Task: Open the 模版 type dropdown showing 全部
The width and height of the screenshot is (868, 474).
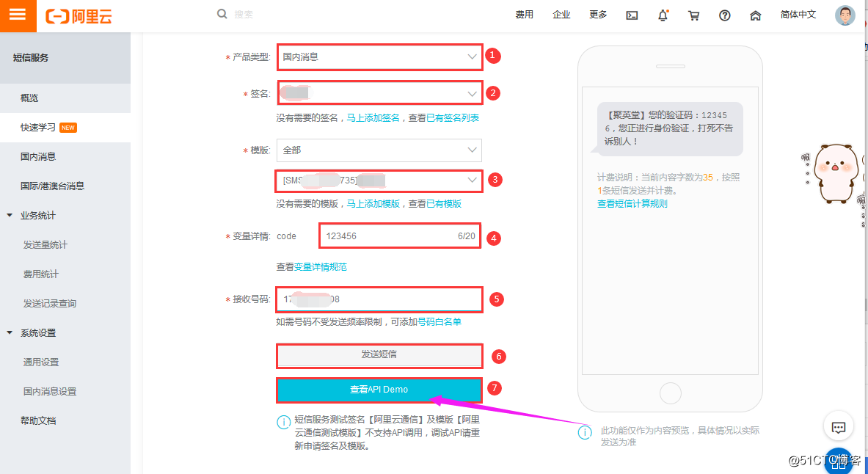Action: (379, 150)
